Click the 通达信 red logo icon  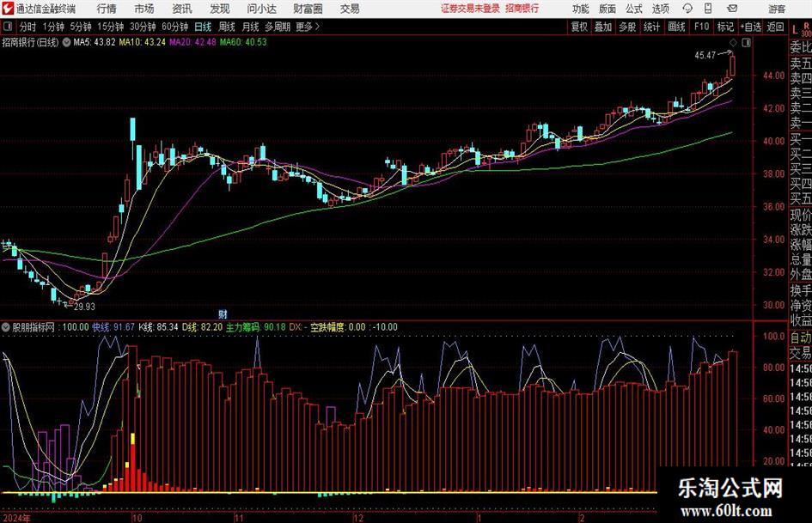7,9
